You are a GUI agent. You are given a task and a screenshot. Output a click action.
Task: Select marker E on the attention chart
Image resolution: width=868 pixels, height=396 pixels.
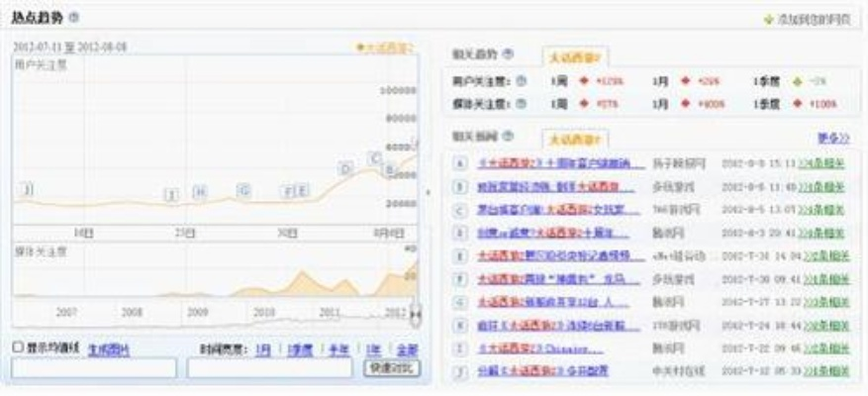point(301,191)
